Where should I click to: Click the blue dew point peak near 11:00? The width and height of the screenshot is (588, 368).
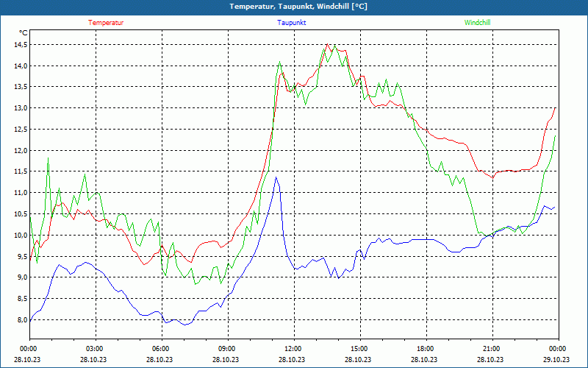(276, 177)
